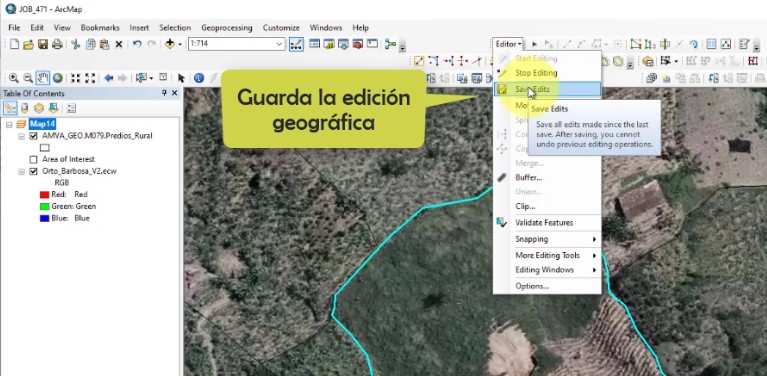Click the Editor dropdown button
The image size is (767, 376).
[x=508, y=44]
